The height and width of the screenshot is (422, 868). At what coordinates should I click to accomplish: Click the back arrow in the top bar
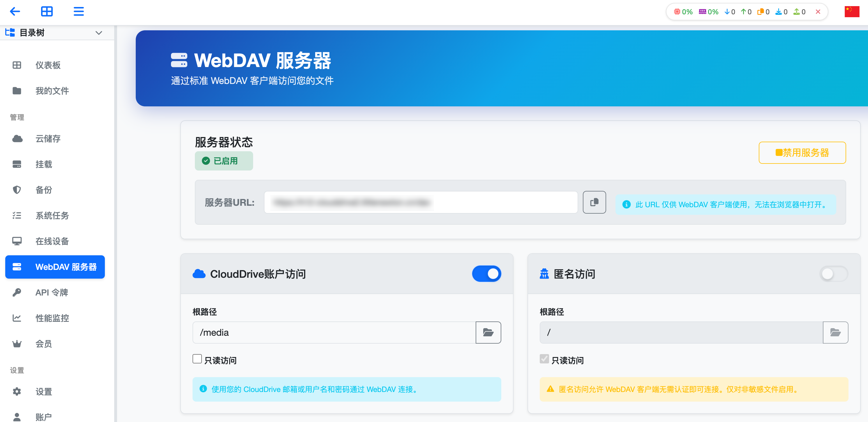point(14,11)
